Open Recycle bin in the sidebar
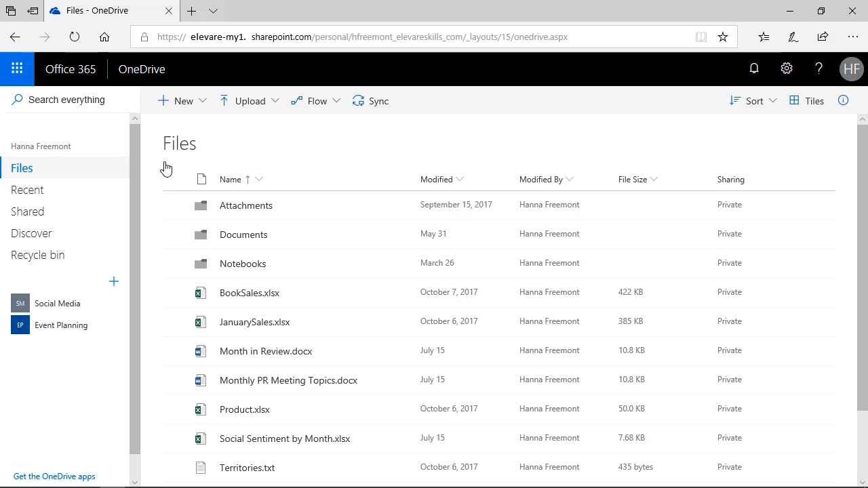868x488 pixels. click(38, 255)
